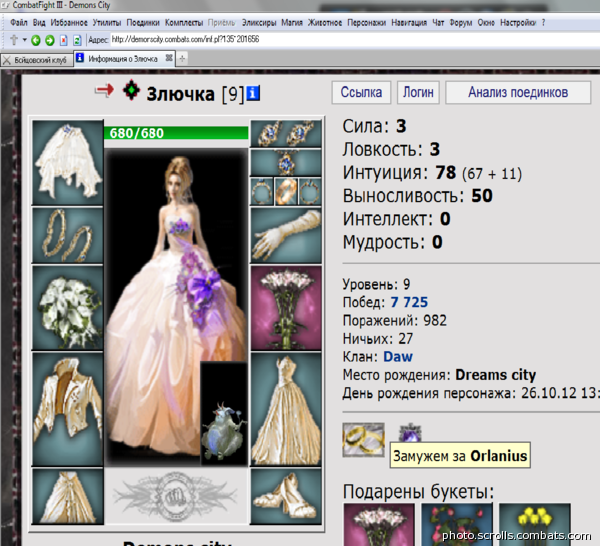Click the pink bouquet gift thumbnail
Screen dimensions: 600x546
379,524
